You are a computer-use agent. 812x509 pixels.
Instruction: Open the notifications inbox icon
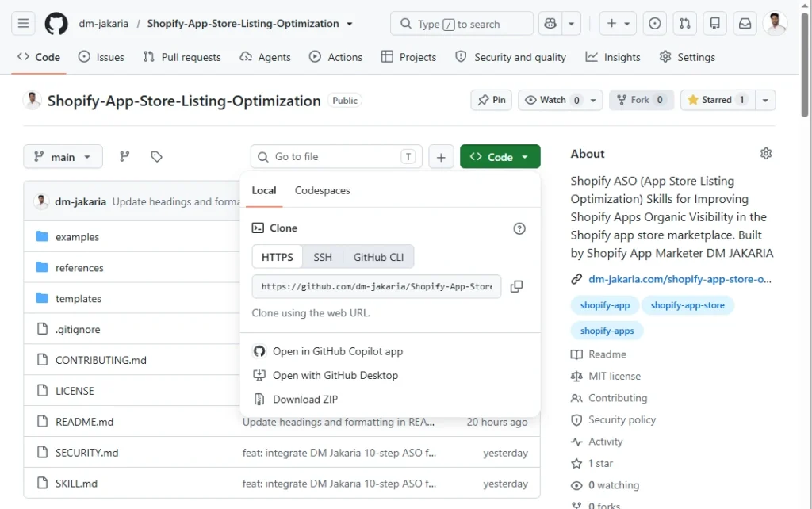pos(745,23)
